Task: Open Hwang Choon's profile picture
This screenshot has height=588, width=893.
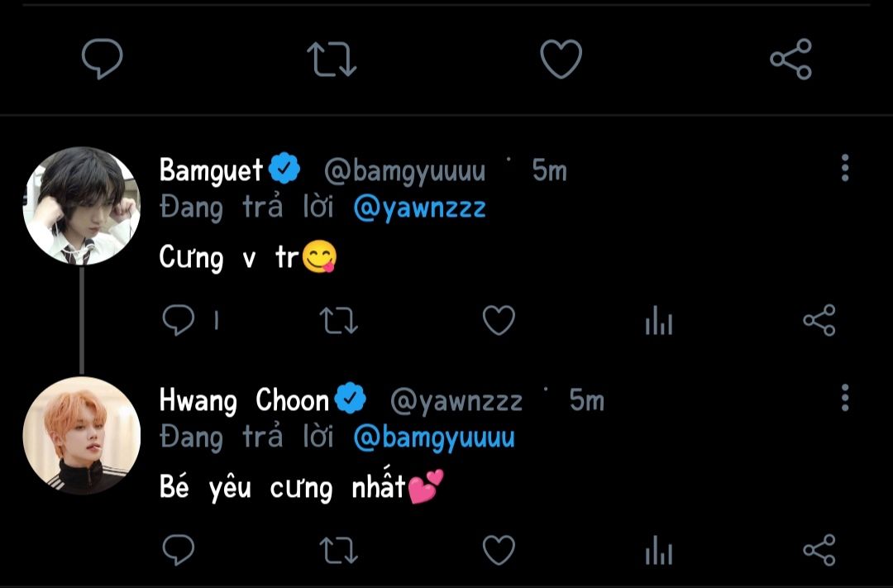Action: point(81,435)
